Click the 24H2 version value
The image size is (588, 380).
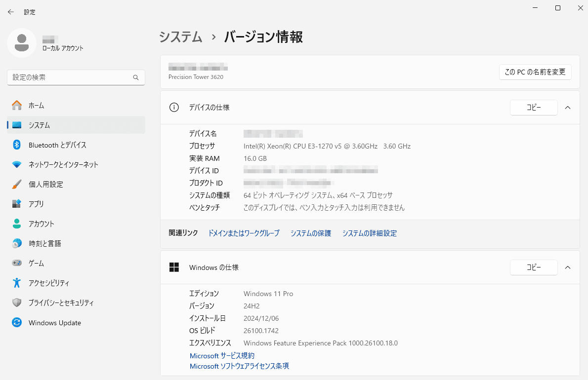251,306
